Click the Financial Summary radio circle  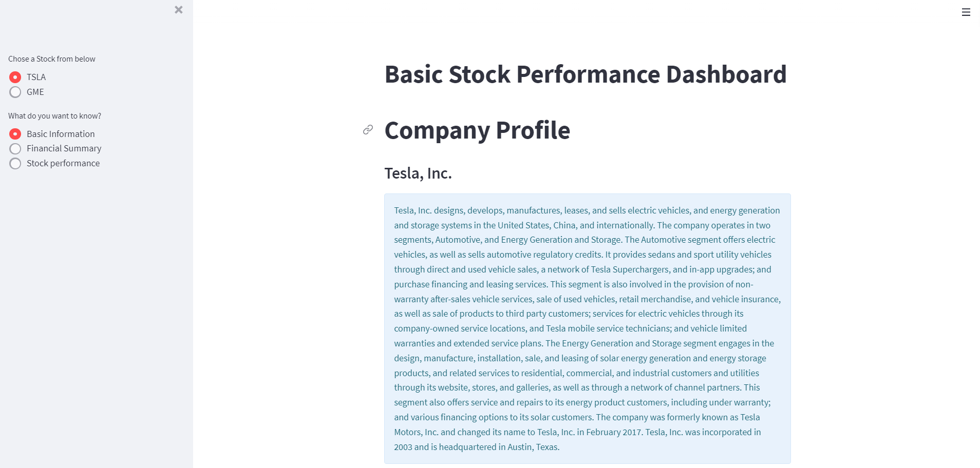point(15,148)
